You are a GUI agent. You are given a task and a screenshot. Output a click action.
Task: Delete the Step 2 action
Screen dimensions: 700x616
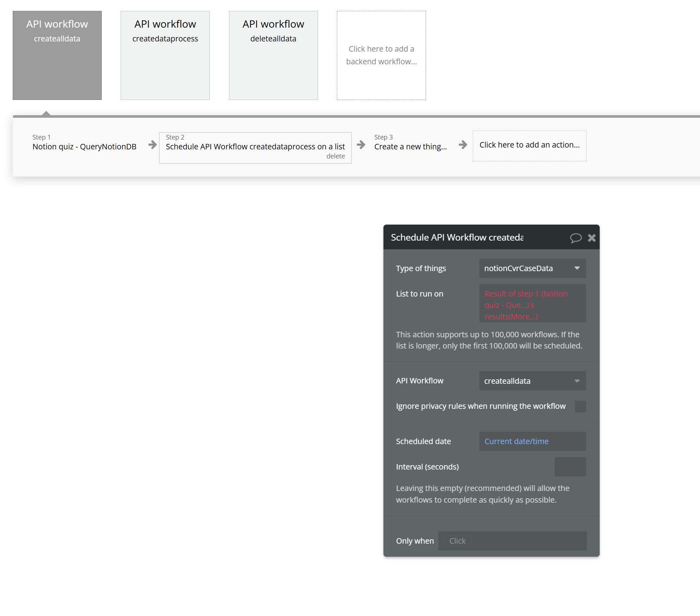335,156
